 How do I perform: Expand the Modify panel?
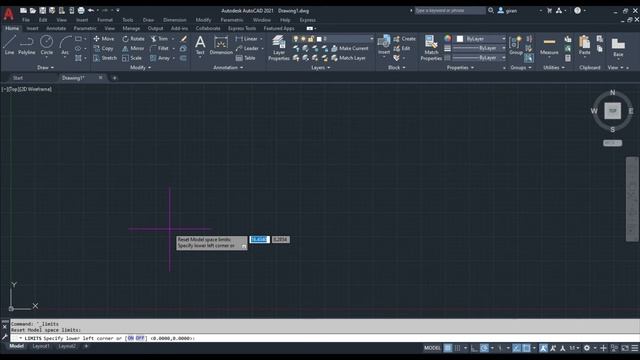click(140, 68)
